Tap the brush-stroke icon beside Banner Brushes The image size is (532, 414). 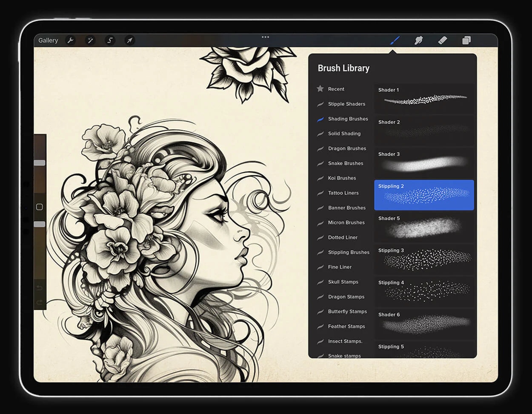pos(320,208)
